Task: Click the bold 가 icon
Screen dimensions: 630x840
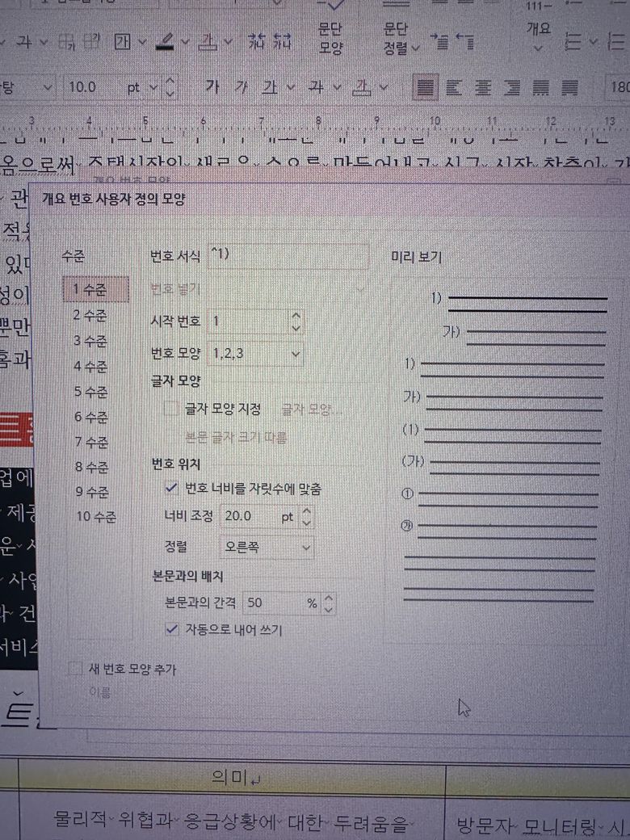Action: 212,86
